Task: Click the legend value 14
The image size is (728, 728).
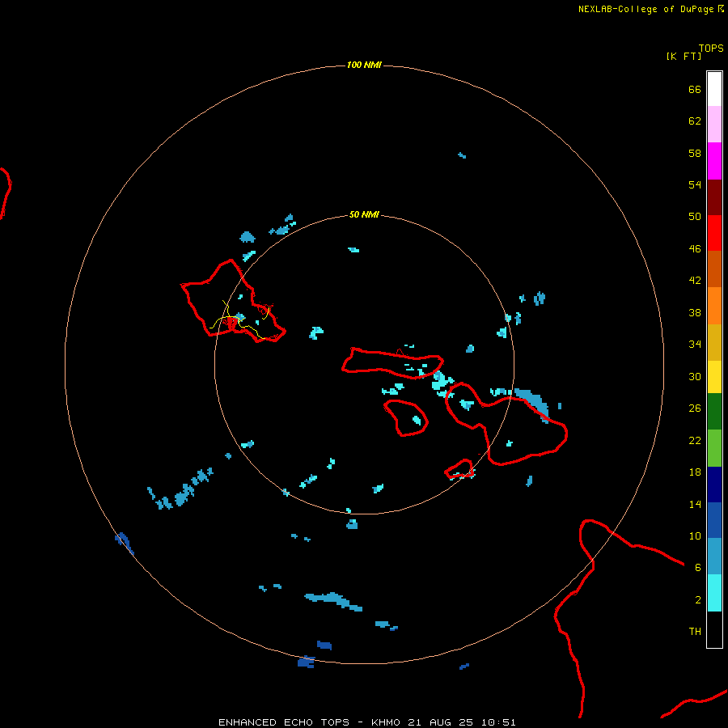Action: [x=695, y=504]
